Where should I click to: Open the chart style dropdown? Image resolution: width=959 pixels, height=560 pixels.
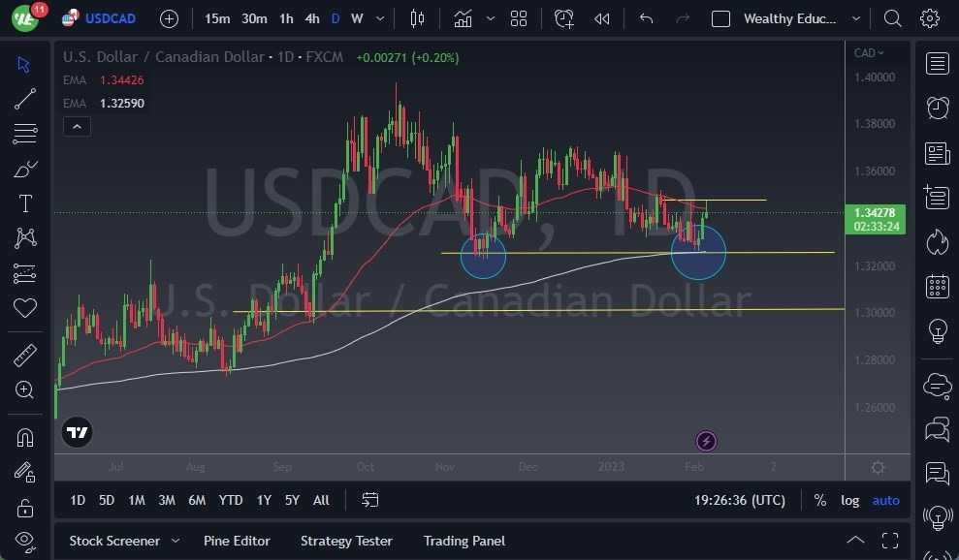click(x=490, y=18)
